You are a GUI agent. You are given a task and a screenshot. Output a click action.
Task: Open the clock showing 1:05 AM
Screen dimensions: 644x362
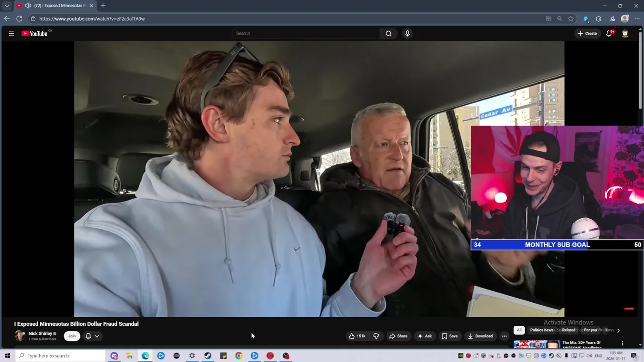pos(616,356)
